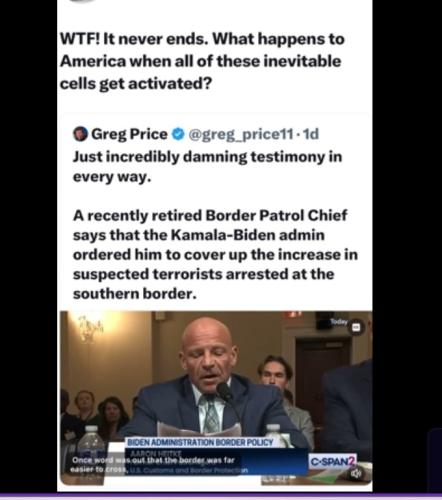Visit the @greg_price11 handle link
Screen dimensions: 442x500
[x=241, y=134]
